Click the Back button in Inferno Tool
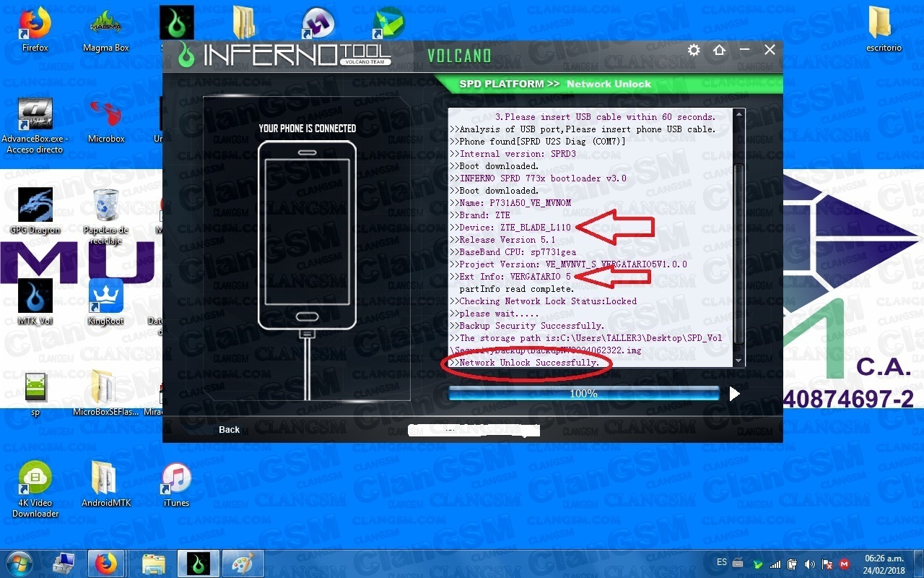 (x=230, y=429)
